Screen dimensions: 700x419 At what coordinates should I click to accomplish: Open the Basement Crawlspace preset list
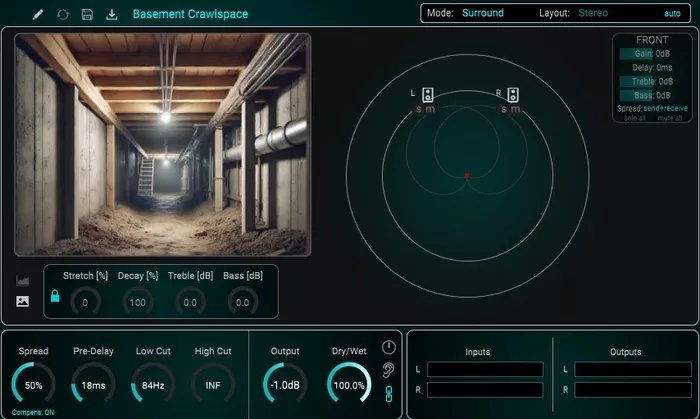coord(190,14)
